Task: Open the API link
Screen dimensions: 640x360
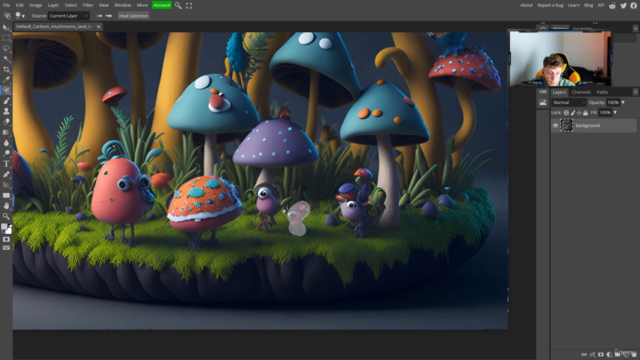Action: [601, 5]
